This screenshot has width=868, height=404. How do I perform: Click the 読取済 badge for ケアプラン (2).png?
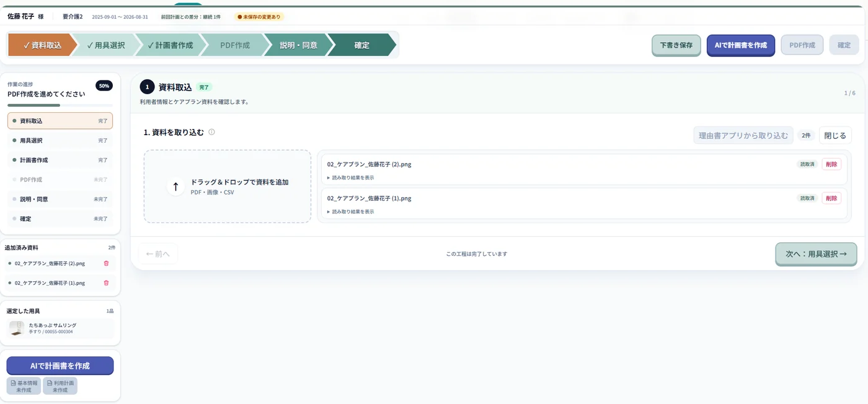(x=807, y=164)
